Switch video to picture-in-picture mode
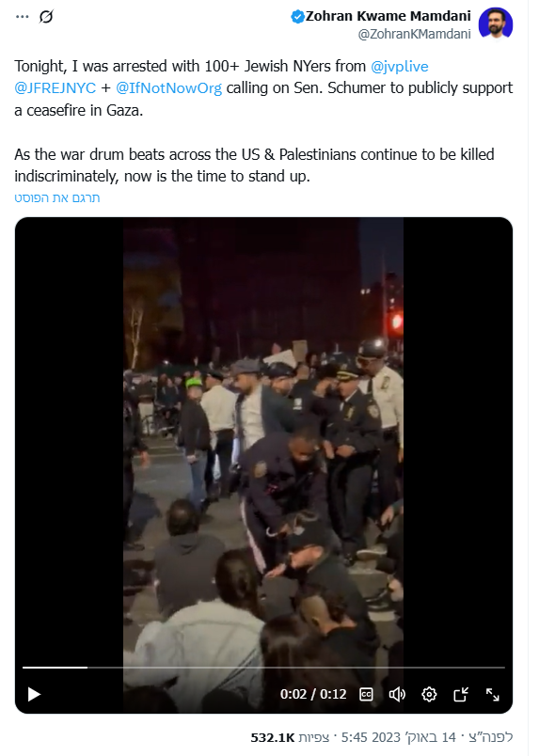Screen dimensions: 539x756 click(x=461, y=694)
